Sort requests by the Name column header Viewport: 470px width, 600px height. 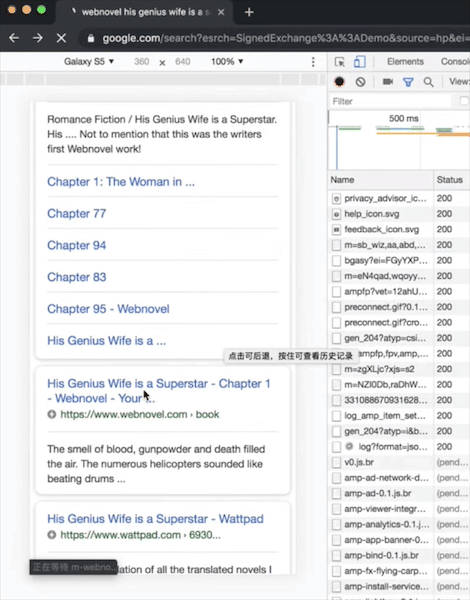[381, 180]
